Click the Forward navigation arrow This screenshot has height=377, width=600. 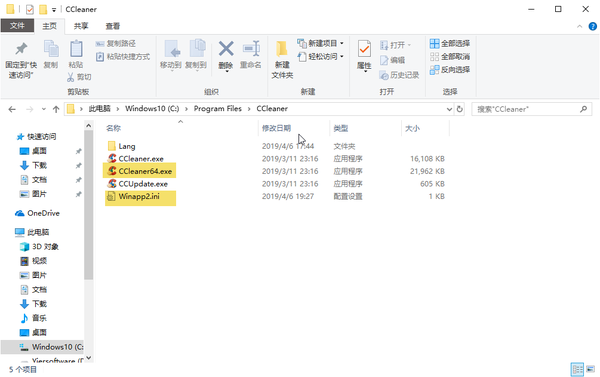coord(29,109)
